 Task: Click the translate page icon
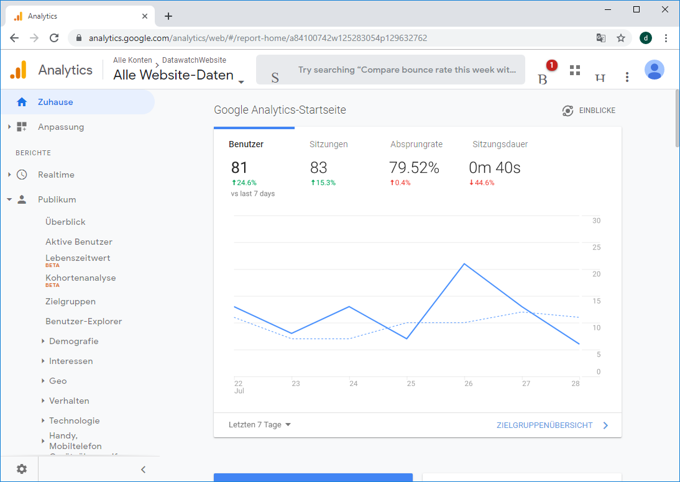pyautogui.click(x=600, y=38)
